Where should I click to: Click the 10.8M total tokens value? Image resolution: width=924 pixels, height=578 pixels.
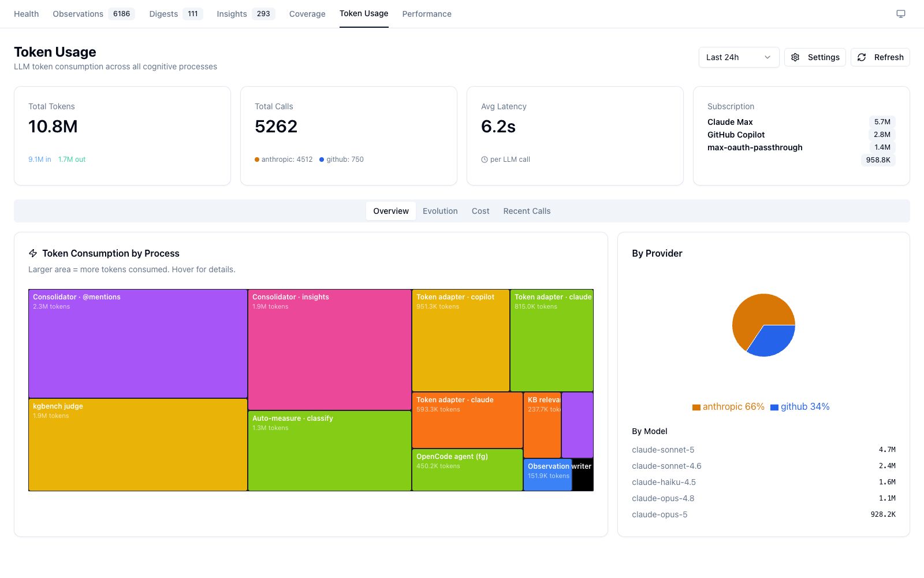[53, 127]
